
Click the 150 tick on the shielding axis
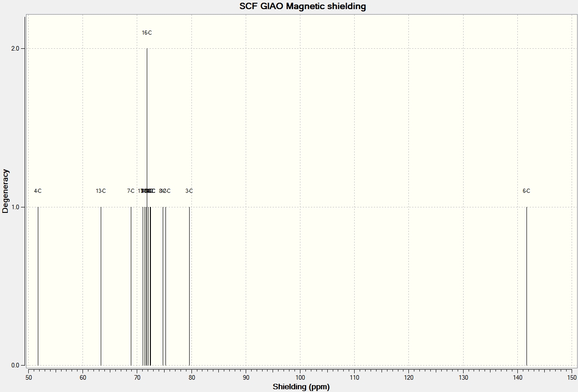[572, 377]
